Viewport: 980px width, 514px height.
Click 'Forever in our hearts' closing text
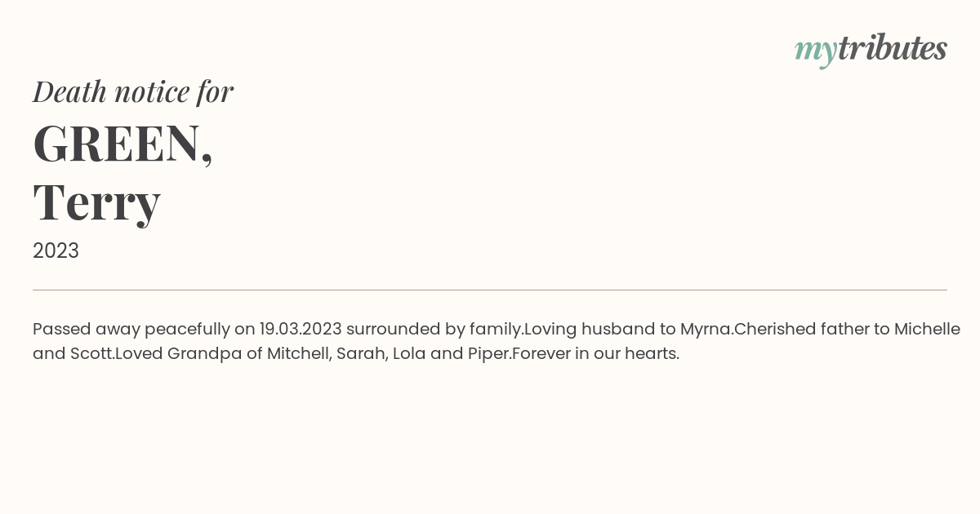coord(595,353)
